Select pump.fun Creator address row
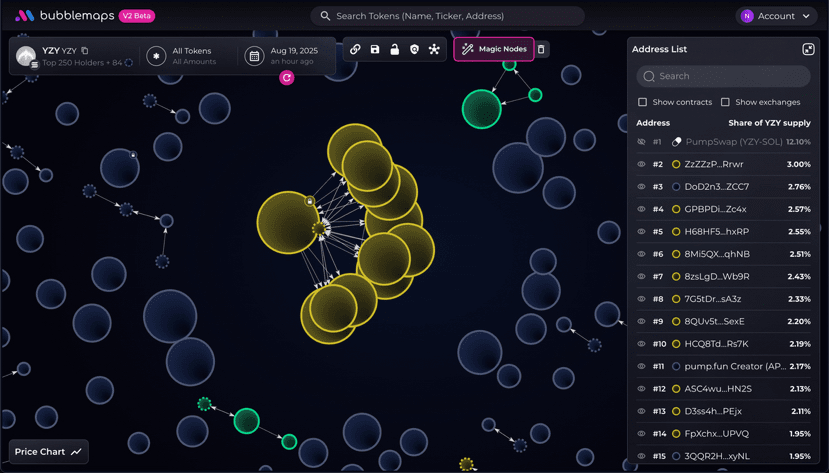 point(723,366)
